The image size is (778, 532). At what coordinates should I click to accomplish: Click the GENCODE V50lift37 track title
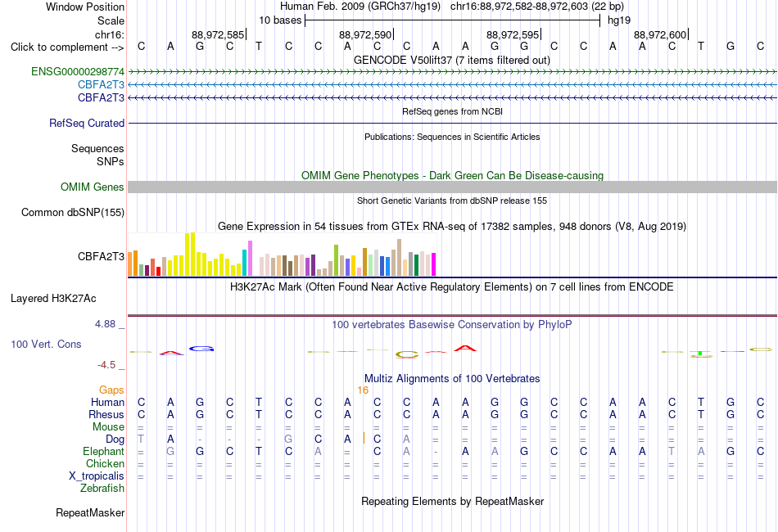coord(452,60)
